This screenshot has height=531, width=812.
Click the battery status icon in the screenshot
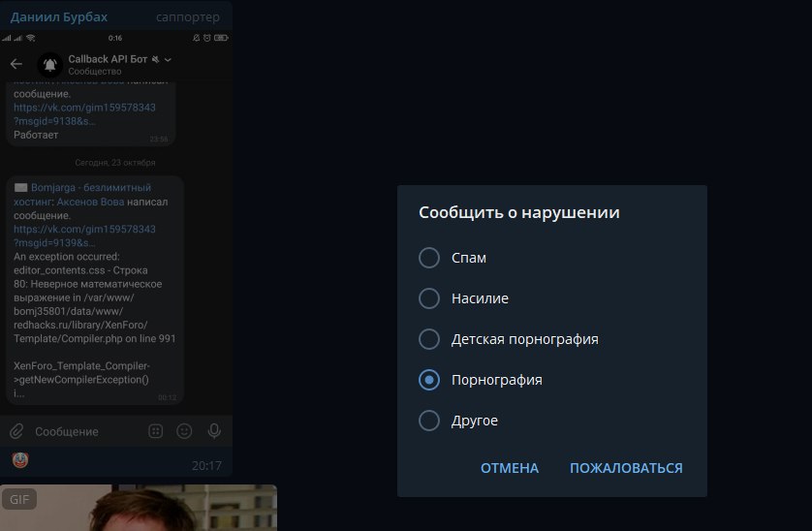(221, 38)
